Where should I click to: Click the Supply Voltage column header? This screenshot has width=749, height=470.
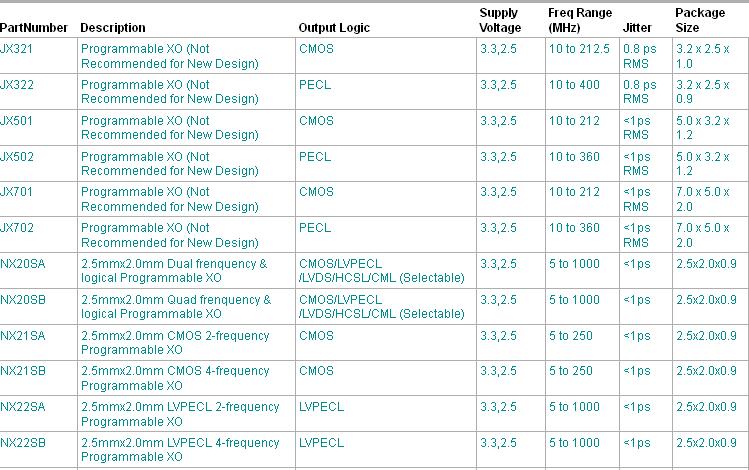click(x=500, y=20)
